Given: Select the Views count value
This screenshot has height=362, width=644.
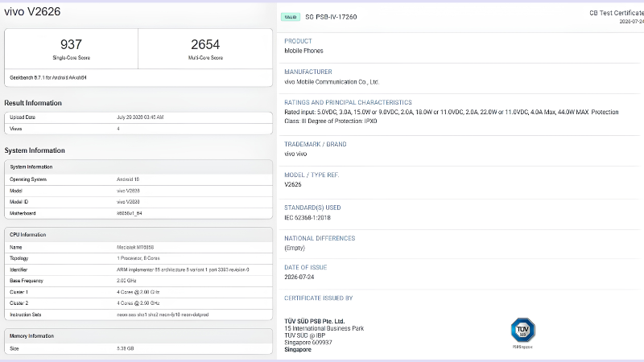Looking at the screenshot, I should [x=118, y=129].
